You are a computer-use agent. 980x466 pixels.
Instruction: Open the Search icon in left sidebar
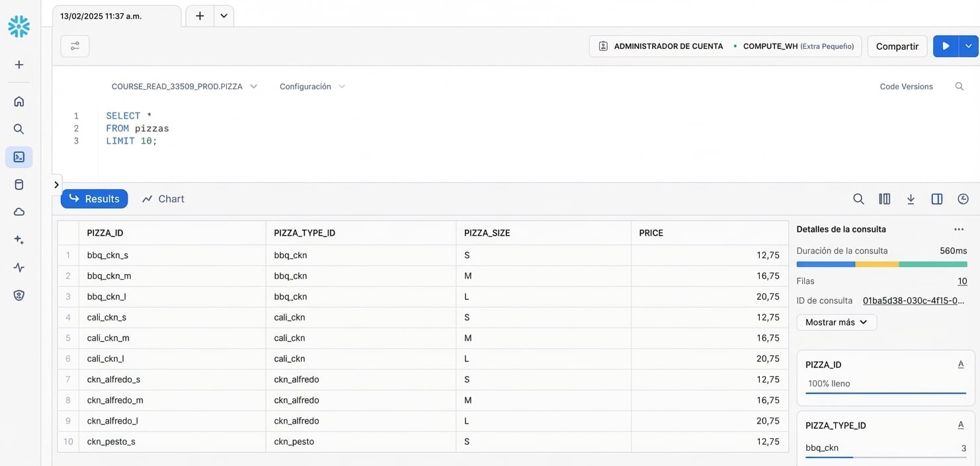[19, 129]
